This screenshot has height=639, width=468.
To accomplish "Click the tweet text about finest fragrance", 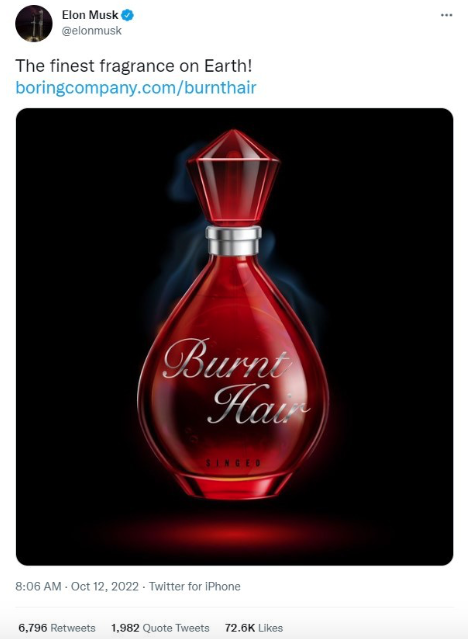I will [134, 66].
